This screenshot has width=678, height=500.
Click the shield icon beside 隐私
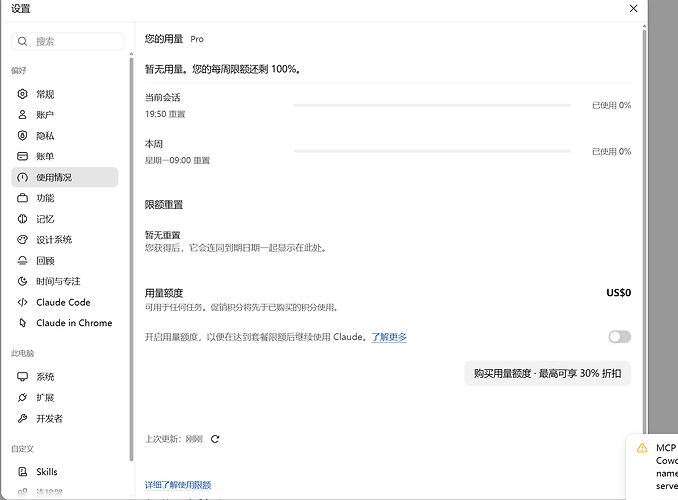click(22, 135)
